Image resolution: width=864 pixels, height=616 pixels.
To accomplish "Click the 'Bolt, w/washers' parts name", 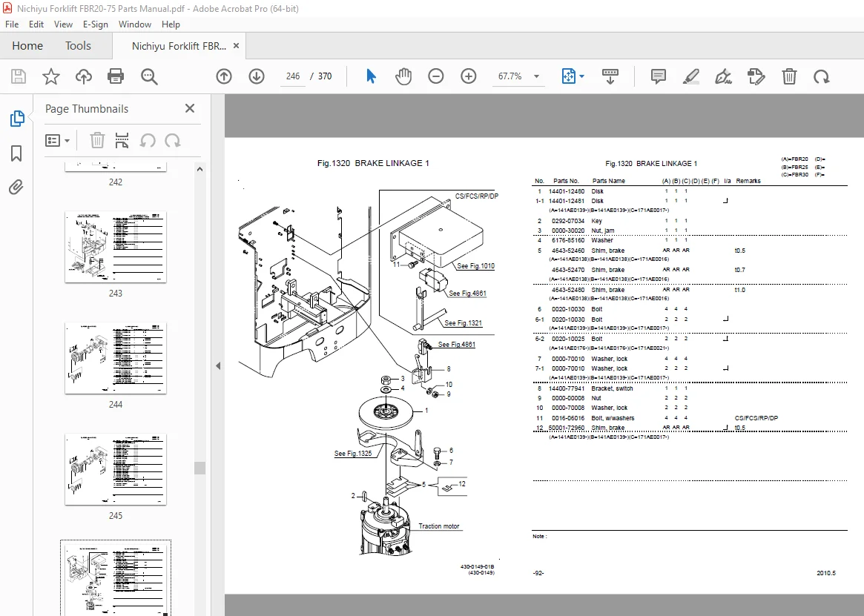I will pos(613,418).
